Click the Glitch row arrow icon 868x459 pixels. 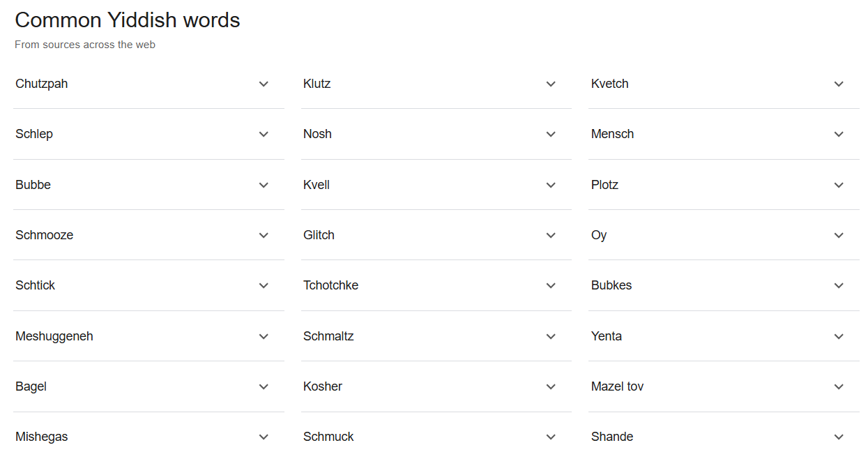pyautogui.click(x=551, y=235)
